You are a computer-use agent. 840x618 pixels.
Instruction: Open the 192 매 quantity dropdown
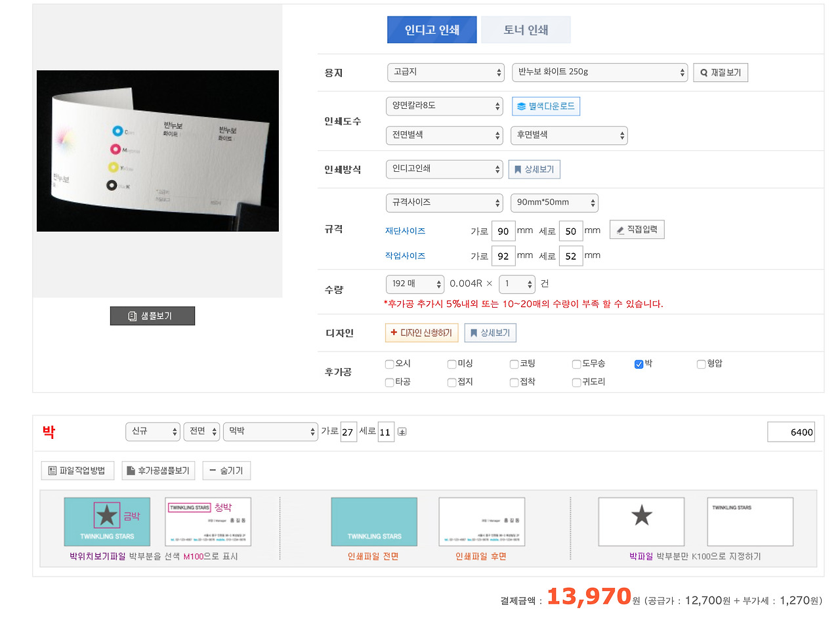(x=415, y=284)
